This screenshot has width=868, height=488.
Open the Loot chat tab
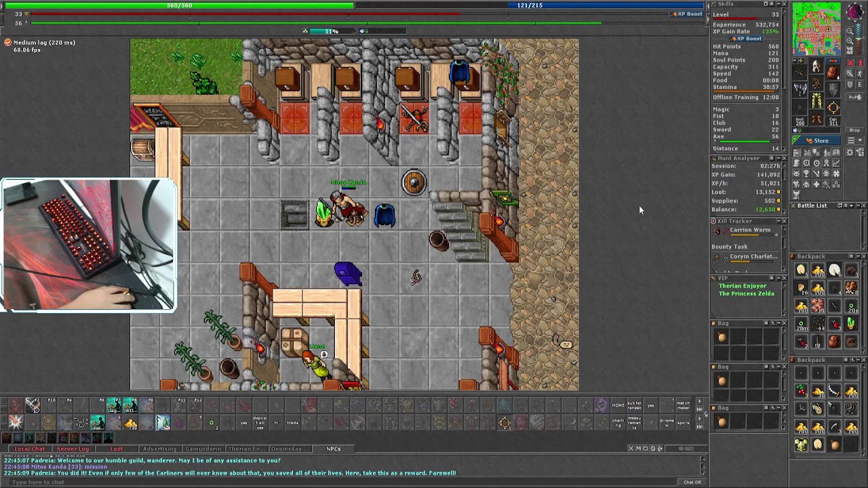click(117, 449)
